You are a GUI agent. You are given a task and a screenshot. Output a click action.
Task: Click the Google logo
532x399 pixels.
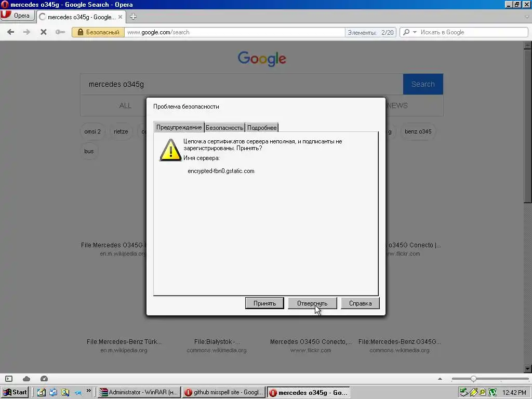click(x=262, y=59)
